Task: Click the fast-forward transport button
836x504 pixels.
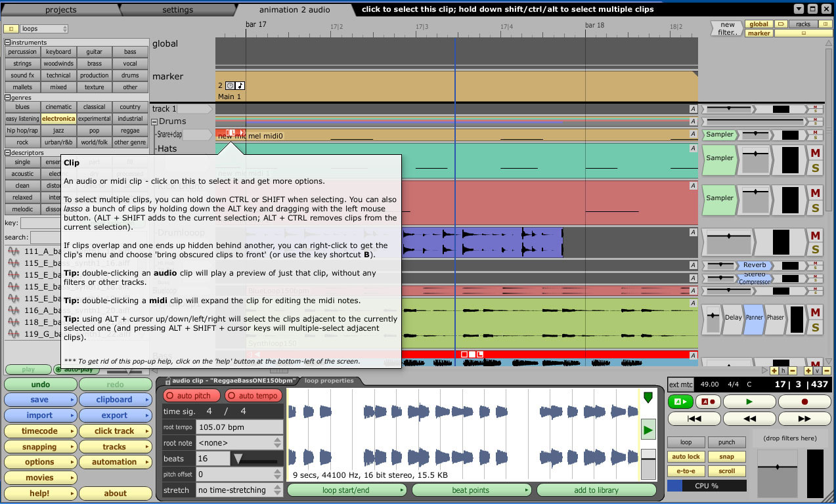Action: [804, 419]
